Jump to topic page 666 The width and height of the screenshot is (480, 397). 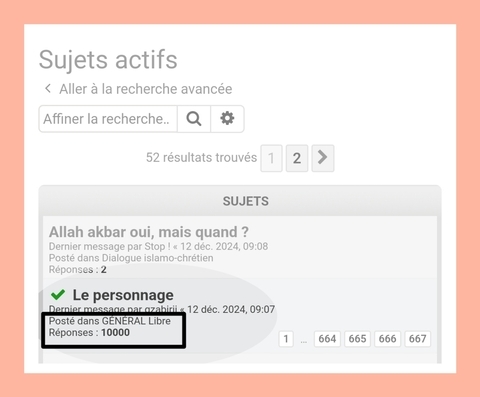(x=387, y=339)
